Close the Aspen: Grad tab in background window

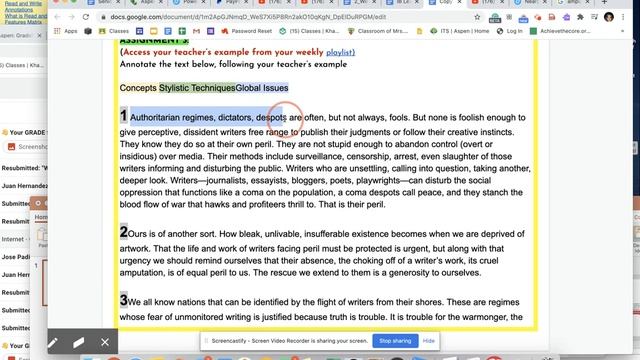point(39,36)
